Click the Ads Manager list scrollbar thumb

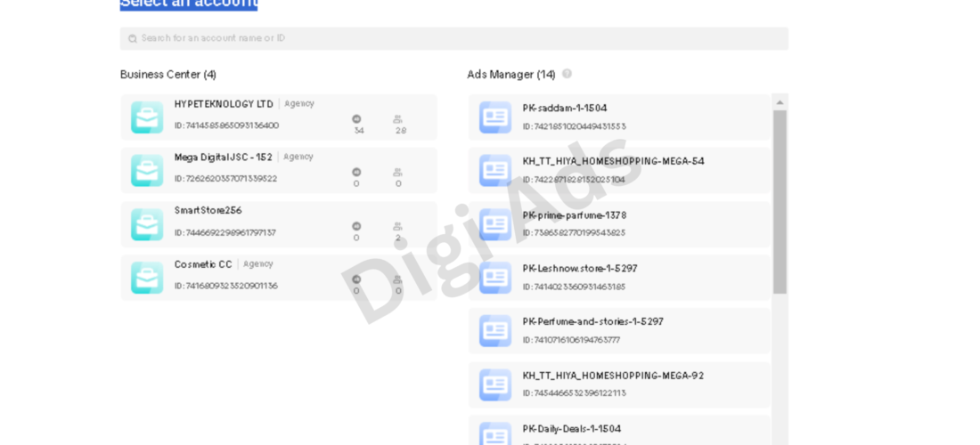coord(780,202)
